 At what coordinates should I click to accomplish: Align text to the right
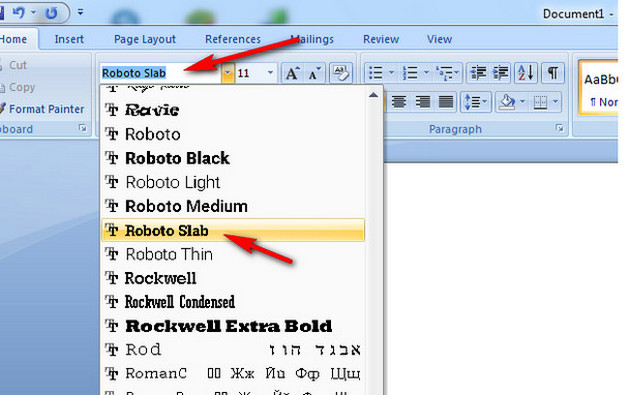click(x=422, y=102)
